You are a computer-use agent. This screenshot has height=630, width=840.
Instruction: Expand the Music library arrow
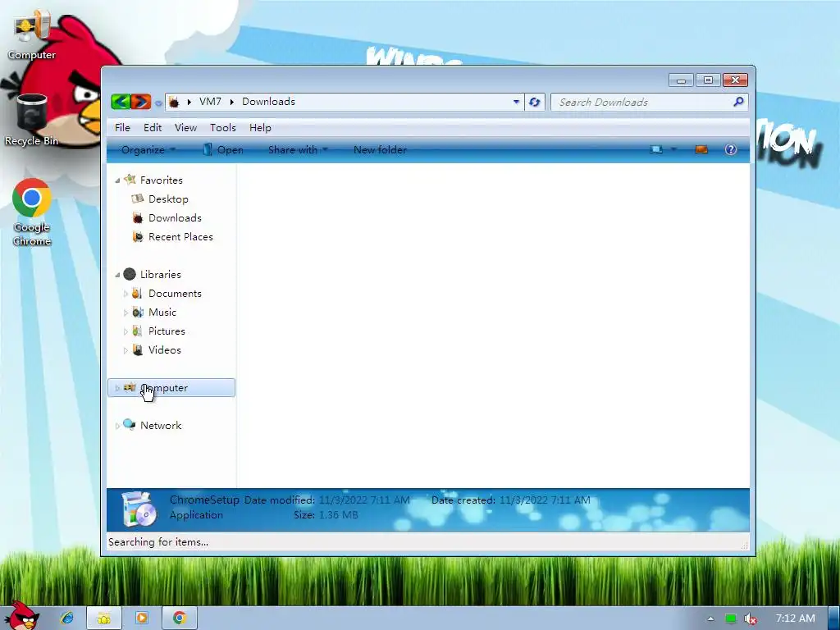(126, 313)
